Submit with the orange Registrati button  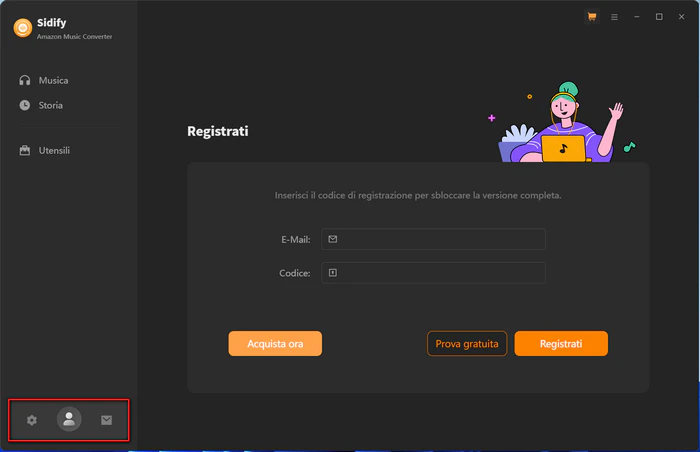tap(561, 343)
